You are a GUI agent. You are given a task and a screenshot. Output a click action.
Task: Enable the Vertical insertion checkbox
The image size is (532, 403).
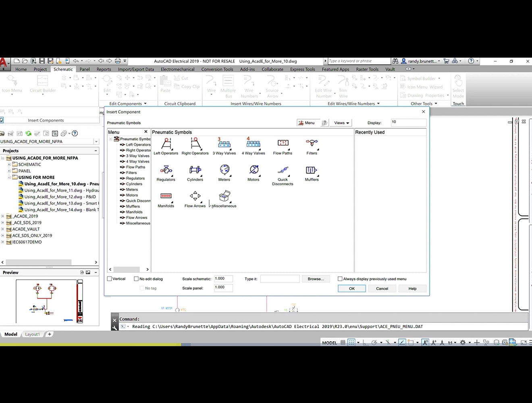[x=109, y=278]
